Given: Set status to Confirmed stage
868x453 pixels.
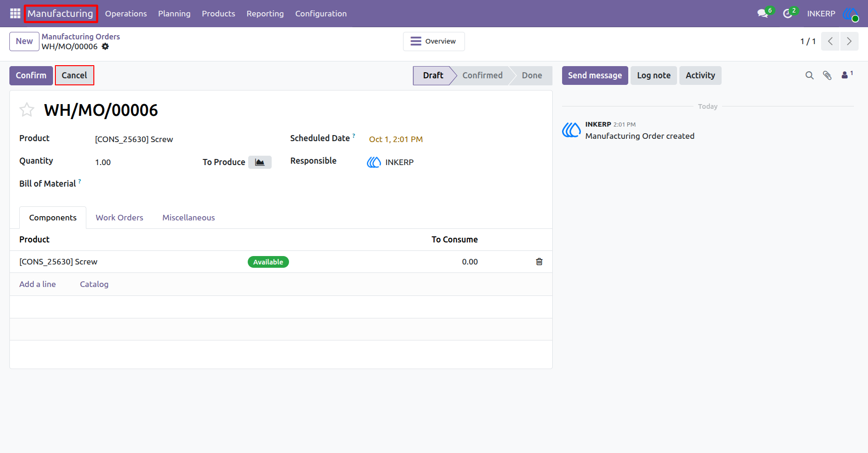Looking at the screenshot, I should 482,75.
